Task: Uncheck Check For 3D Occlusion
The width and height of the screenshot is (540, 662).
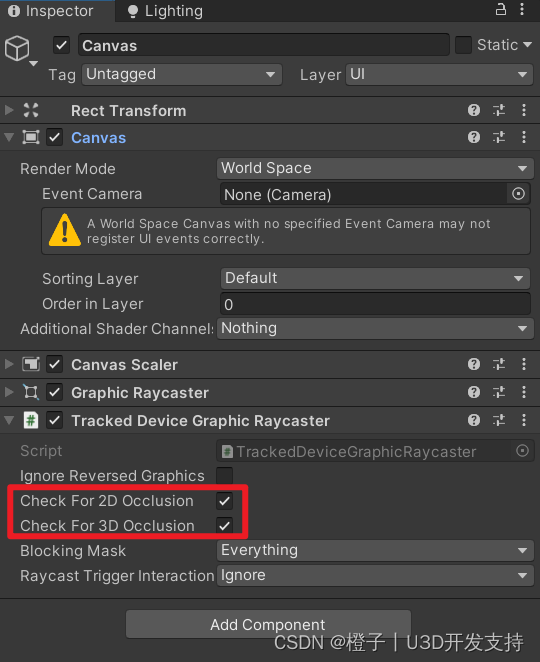Action: 224,526
